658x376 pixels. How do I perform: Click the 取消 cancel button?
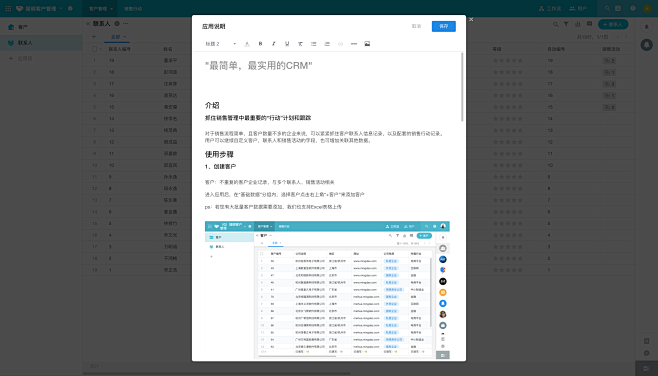[x=416, y=26]
